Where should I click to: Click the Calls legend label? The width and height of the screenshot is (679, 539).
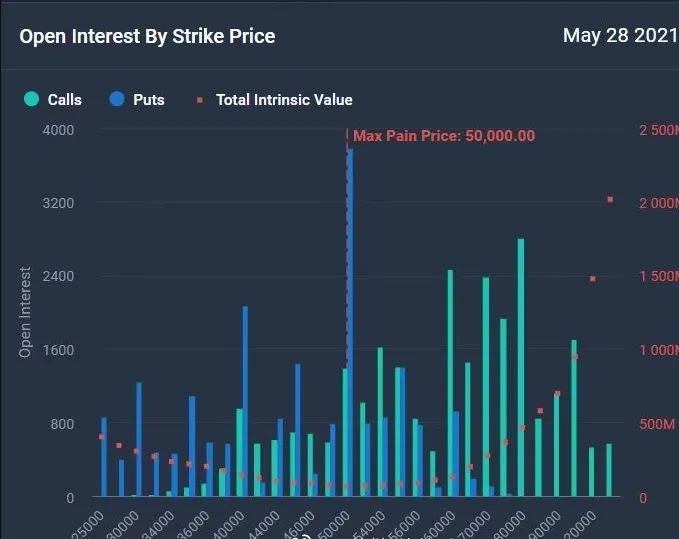pos(65,100)
